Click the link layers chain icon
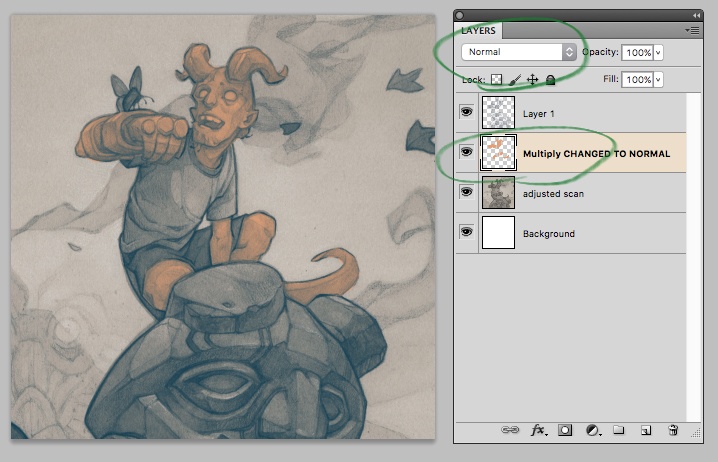Viewport: 718px width, 462px height. coord(510,430)
